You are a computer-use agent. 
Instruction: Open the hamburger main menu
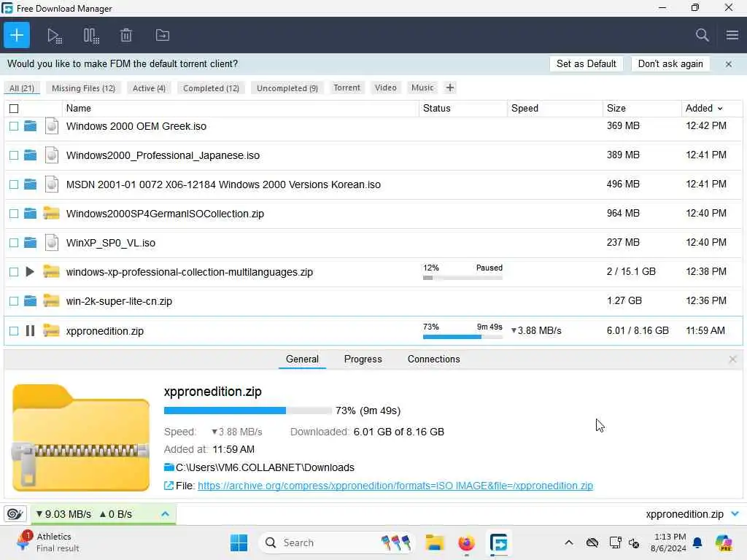click(732, 35)
